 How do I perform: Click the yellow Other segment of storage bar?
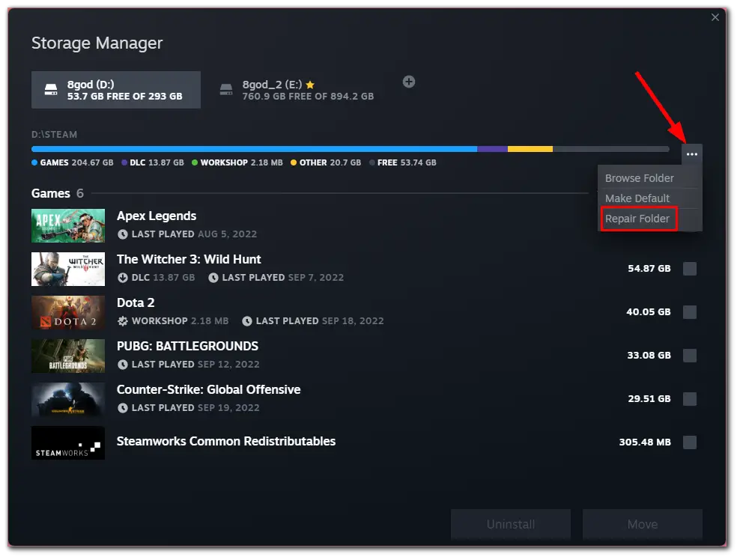530,149
